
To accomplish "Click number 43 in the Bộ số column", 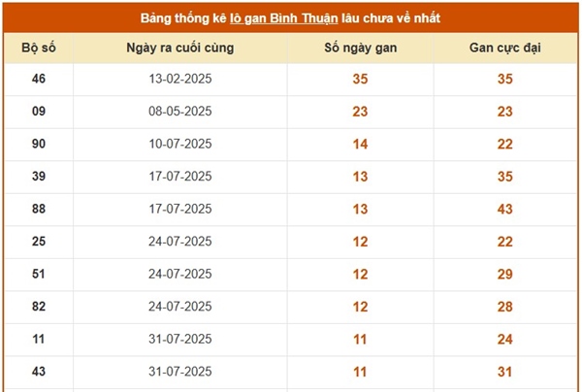I will pyautogui.click(x=39, y=372).
